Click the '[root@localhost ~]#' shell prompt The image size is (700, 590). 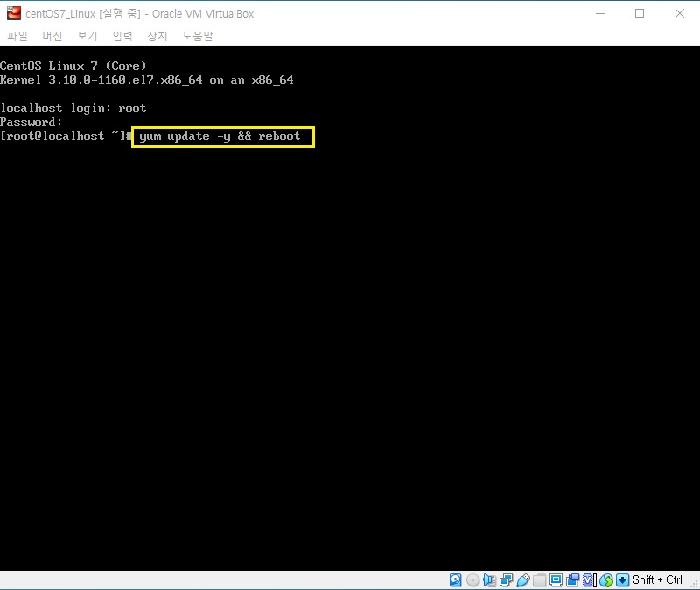(66, 136)
